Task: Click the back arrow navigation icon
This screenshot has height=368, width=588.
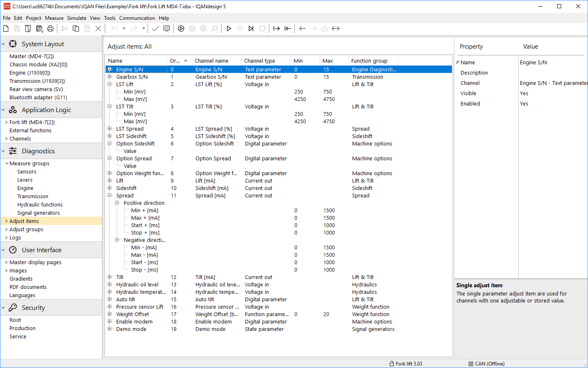Action: pos(302,28)
